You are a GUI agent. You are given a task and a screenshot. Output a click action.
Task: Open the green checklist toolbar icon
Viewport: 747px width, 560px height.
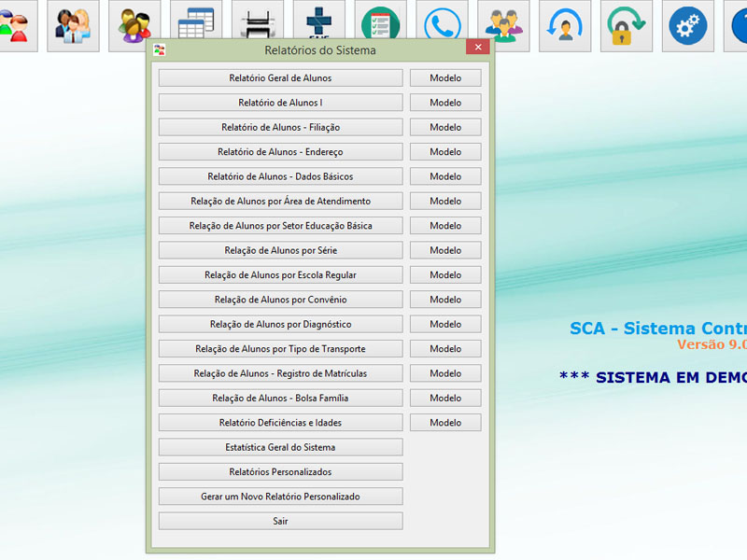tap(380, 25)
